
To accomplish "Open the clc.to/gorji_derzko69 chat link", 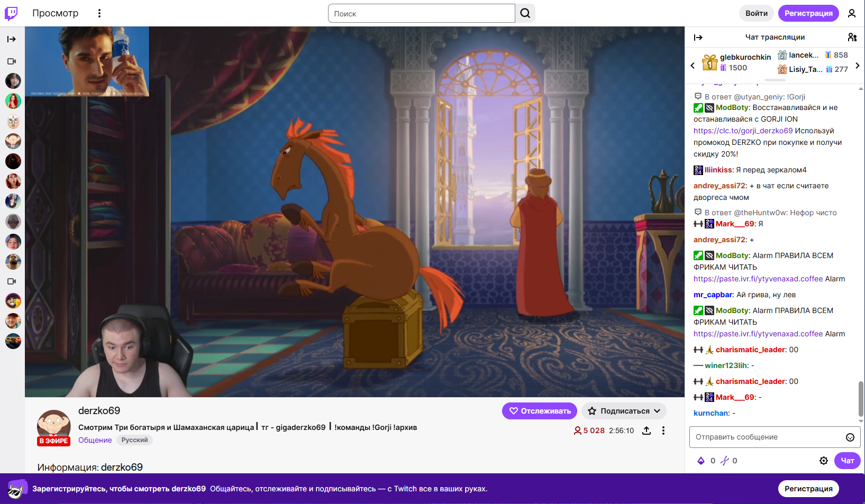I will click(743, 131).
